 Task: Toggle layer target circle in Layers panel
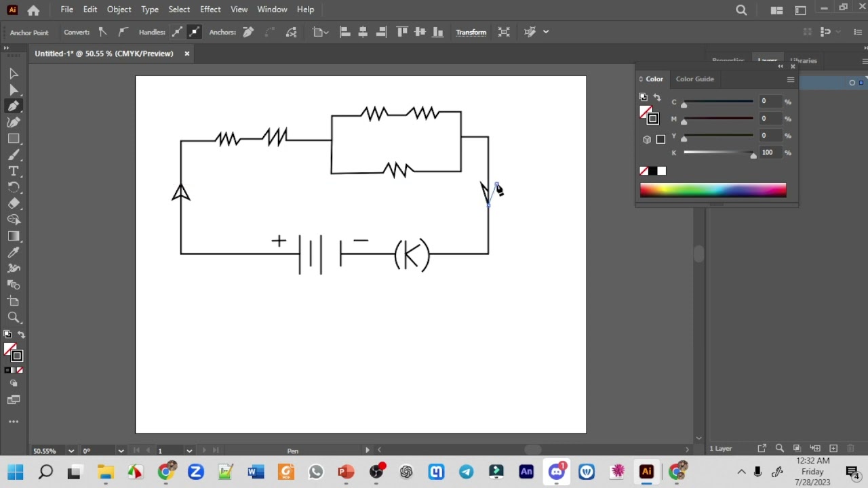pyautogui.click(x=852, y=83)
